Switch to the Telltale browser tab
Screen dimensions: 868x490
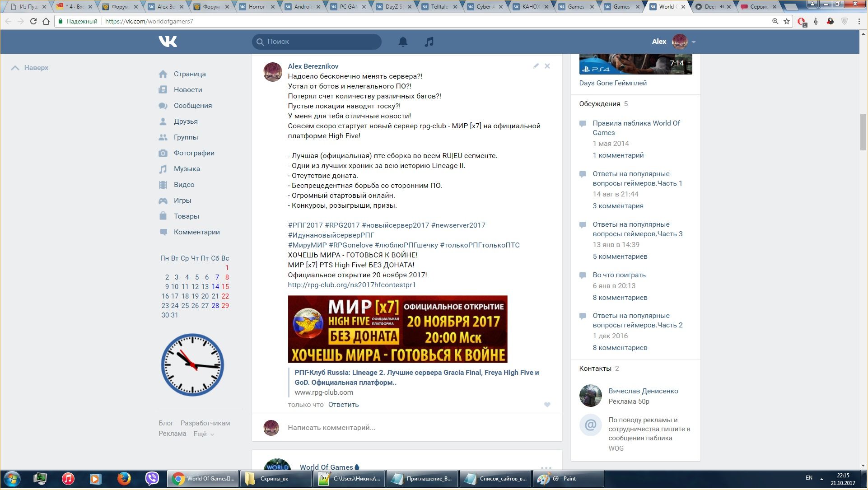439,7
